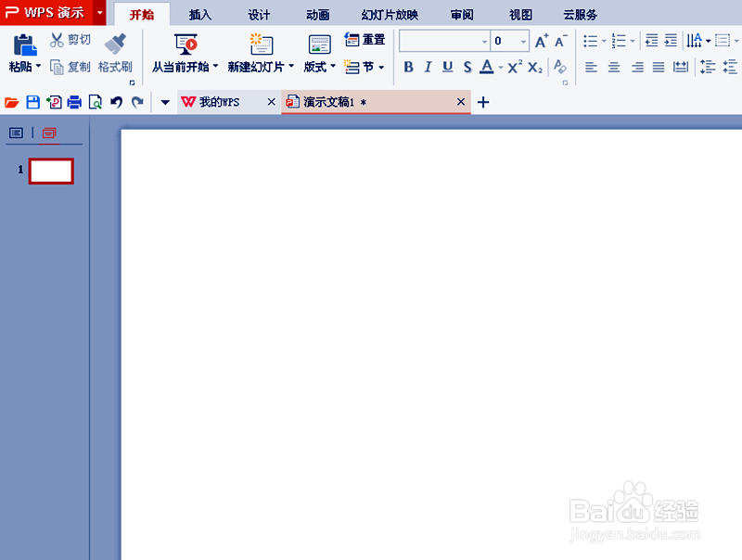Click the font size field showing 0

pos(505,41)
